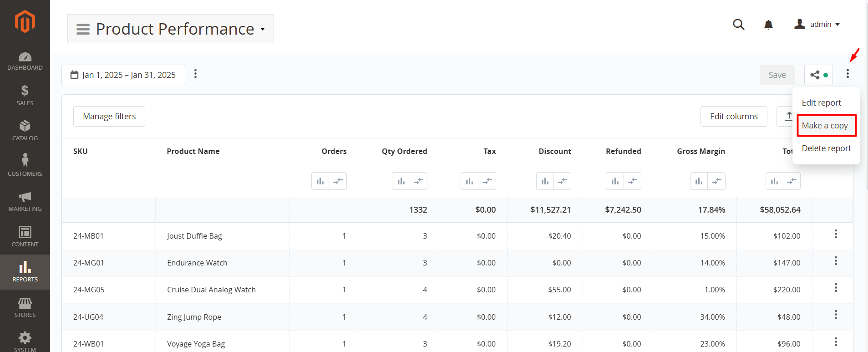Go to Marketing in the sidebar

25,201
